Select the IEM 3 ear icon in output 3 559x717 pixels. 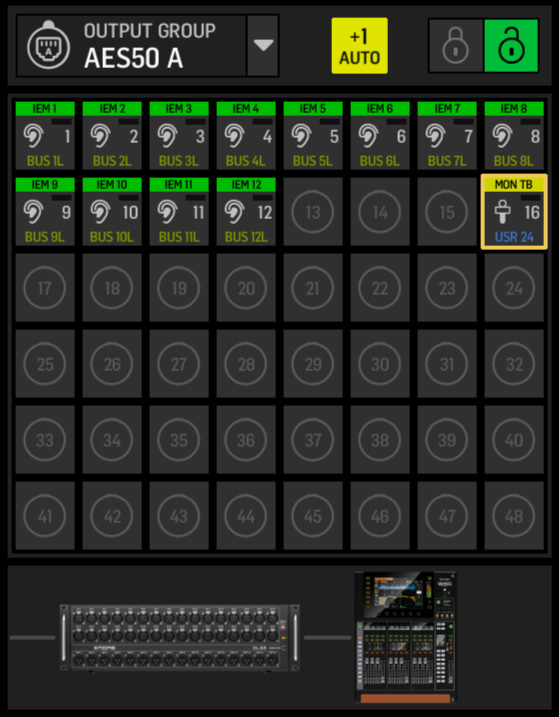(167, 136)
